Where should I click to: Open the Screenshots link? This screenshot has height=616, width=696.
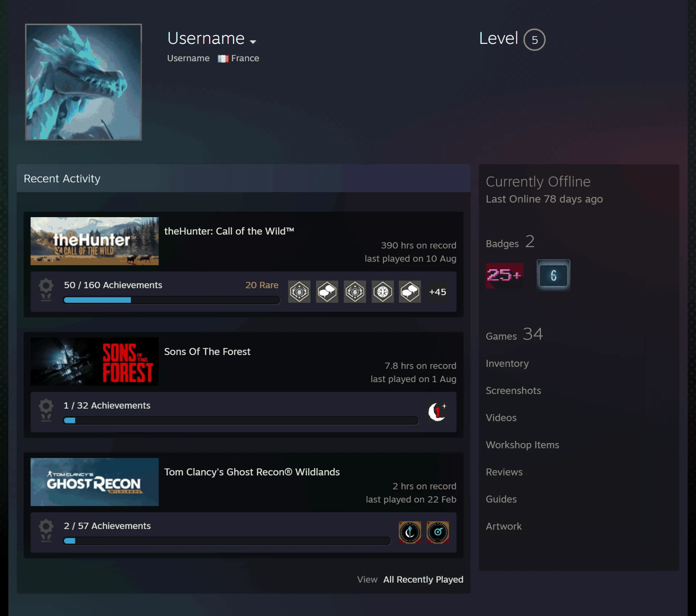pos(513,390)
